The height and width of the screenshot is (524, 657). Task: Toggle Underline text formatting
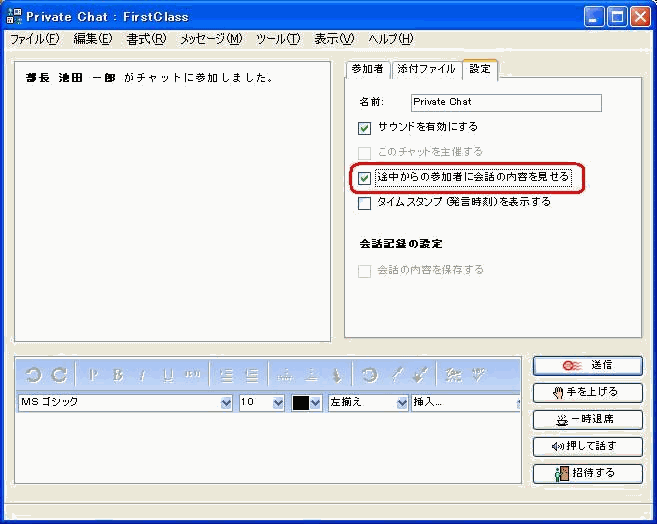click(167, 375)
